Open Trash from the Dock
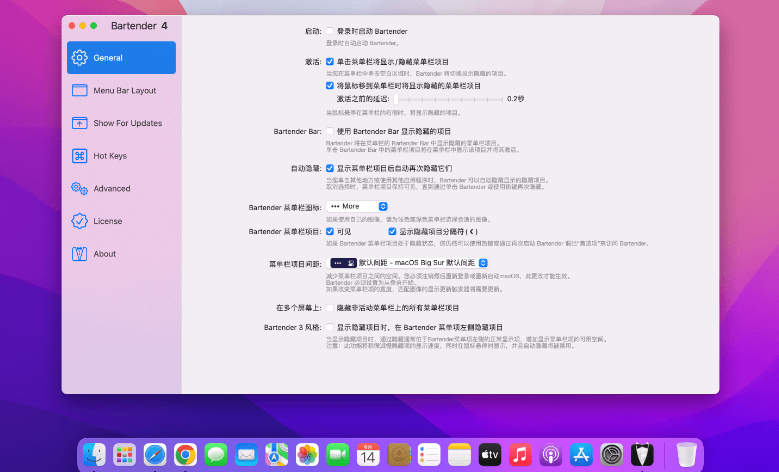 (x=687, y=455)
